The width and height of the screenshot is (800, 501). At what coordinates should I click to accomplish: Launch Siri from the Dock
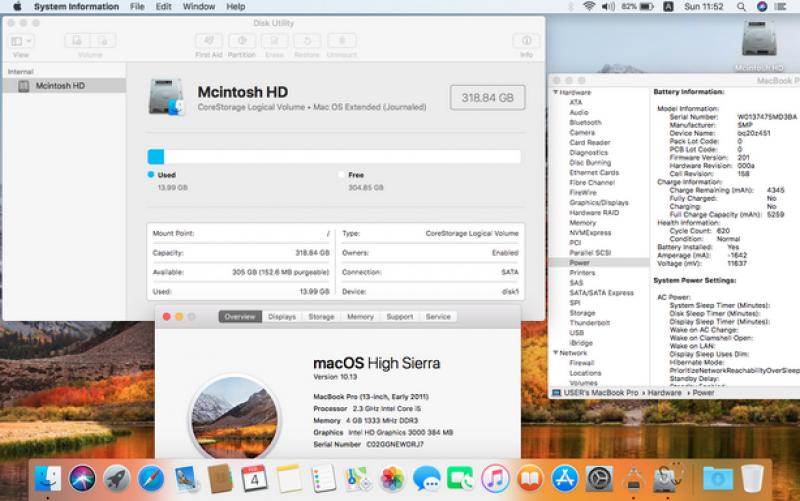[82, 479]
